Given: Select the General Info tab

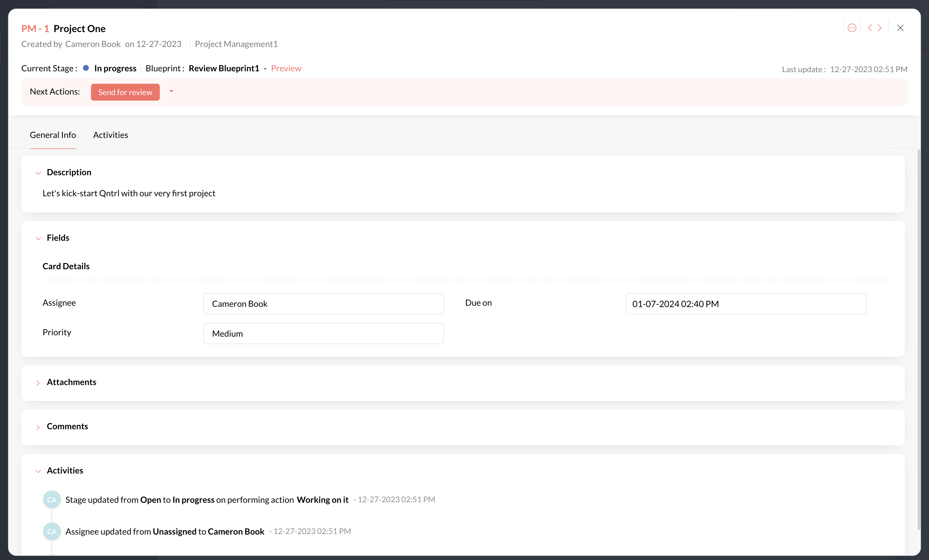Looking at the screenshot, I should pos(53,135).
